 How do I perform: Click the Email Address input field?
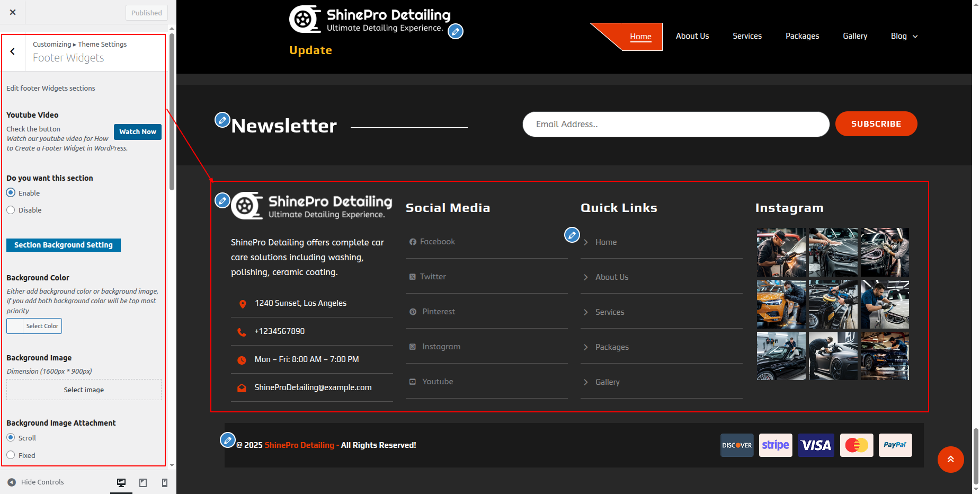(x=675, y=124)
